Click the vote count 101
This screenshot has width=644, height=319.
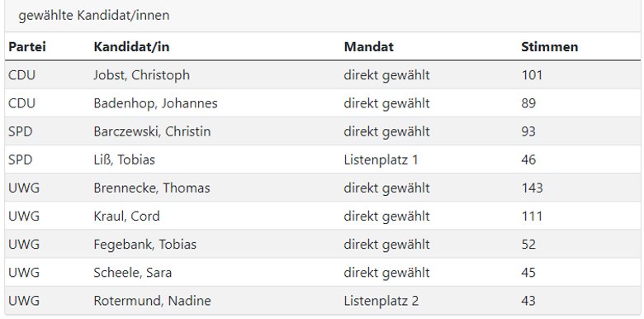coord(532,75)
